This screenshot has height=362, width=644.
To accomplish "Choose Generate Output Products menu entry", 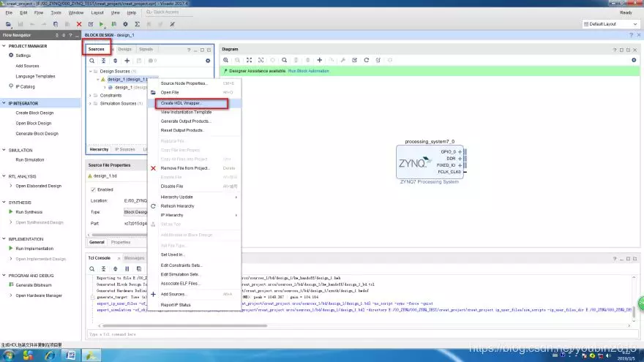I will pos(186,121).
